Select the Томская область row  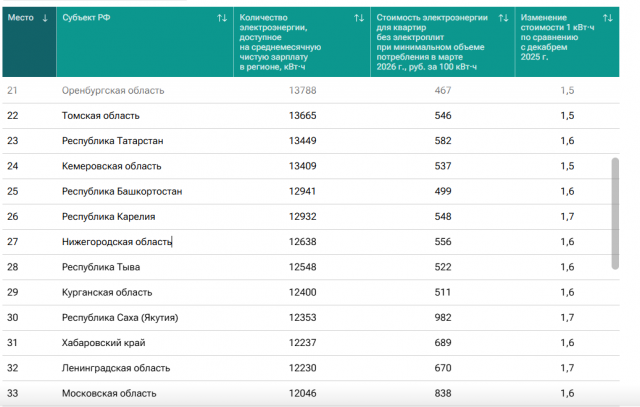coord(311,116)
